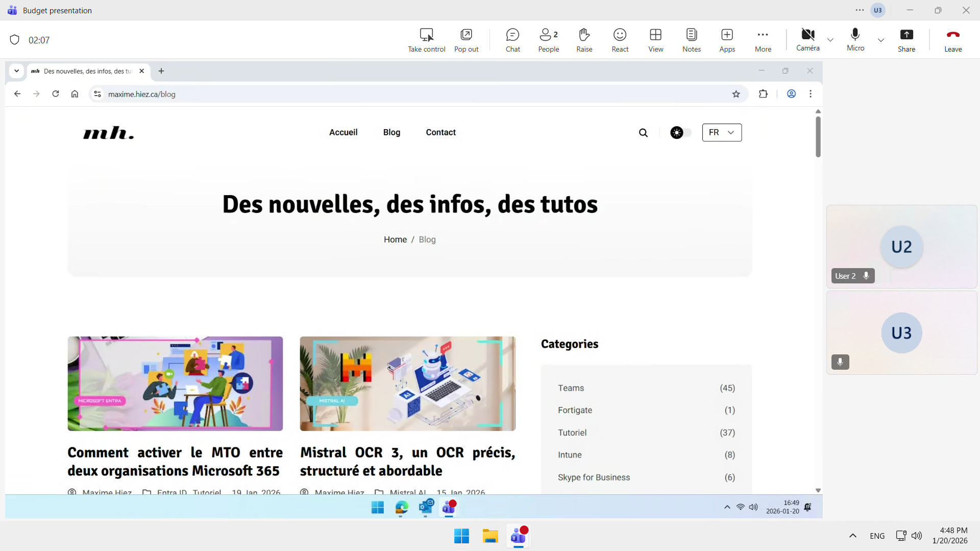Image resolution: width=980 pixels, height=551 pixels.
Task: Expand microphone options dropdown arrow
Action: click(x=880, y=40)
